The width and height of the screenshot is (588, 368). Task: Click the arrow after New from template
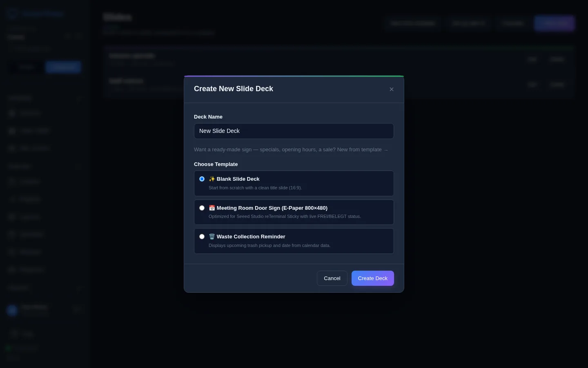click(x=386, y=150)
